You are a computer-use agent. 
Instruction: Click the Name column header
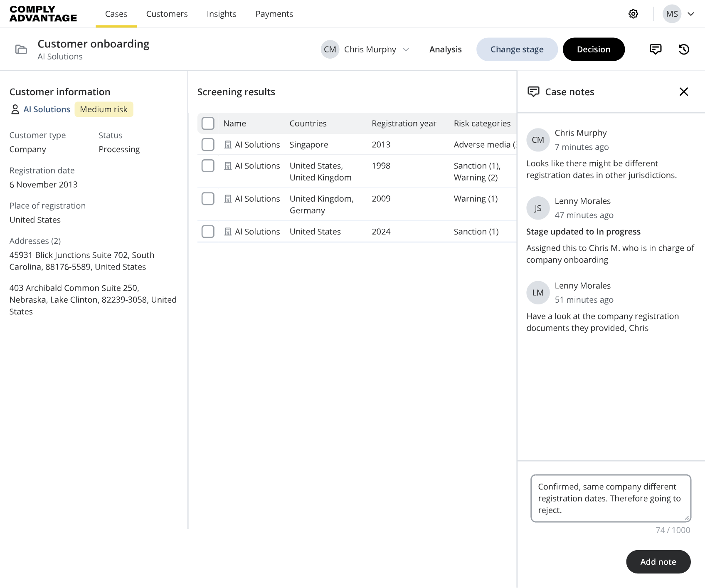pyautogui.click(x=234, y=124)
